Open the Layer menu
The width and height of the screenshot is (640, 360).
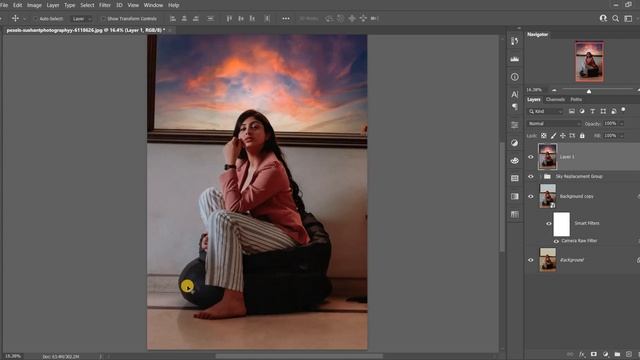(x=53, y=5)
